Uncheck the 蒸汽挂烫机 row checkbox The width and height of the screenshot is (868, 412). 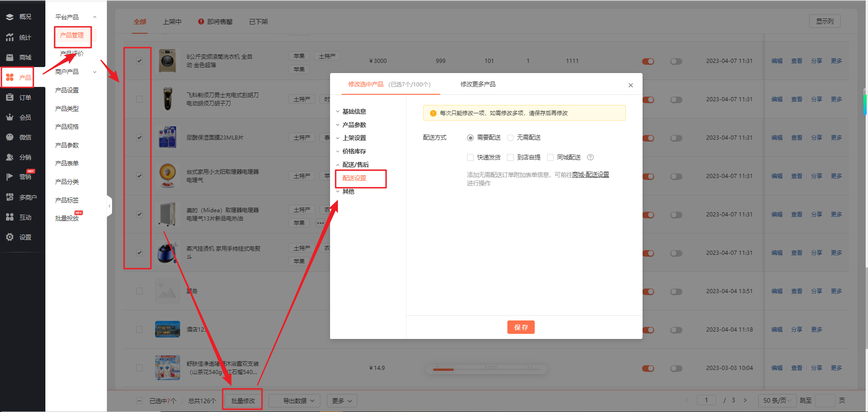(139, 252)
